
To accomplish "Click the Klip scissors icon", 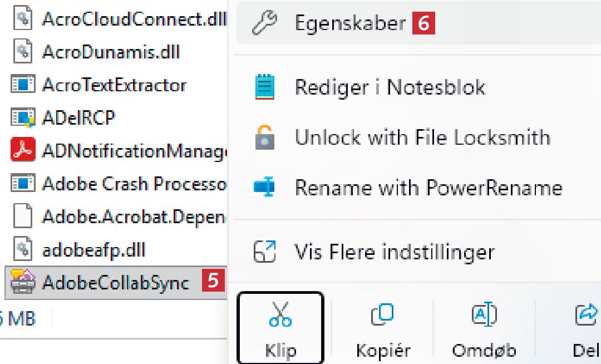I will click(280, 314).
